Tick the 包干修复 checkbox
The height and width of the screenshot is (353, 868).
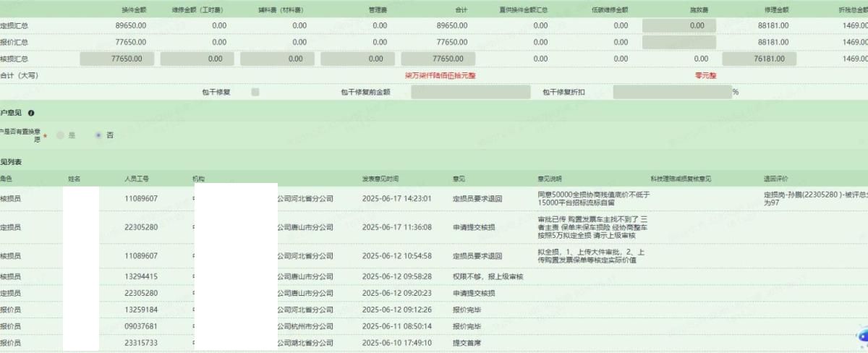pos(255,92)
